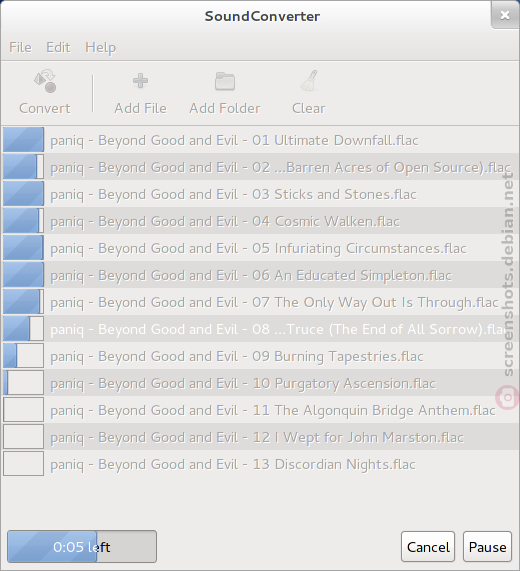
Task: Open the Edit menu
Action: click(58, 47)
